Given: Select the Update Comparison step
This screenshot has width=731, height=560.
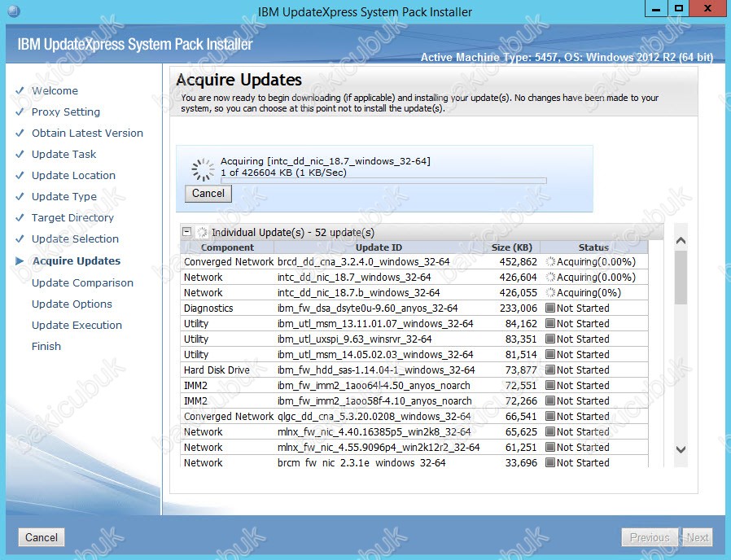Looking at the screenshot, I should 82,282.
